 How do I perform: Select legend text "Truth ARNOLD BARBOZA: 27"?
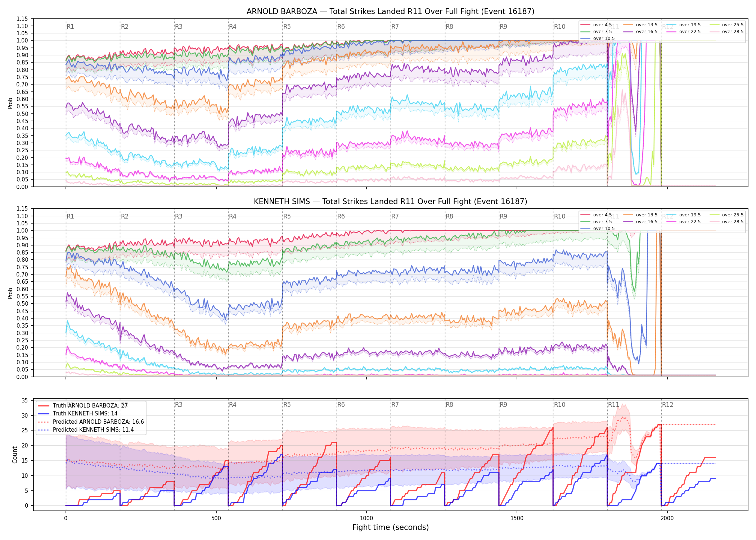click(90, 405)
